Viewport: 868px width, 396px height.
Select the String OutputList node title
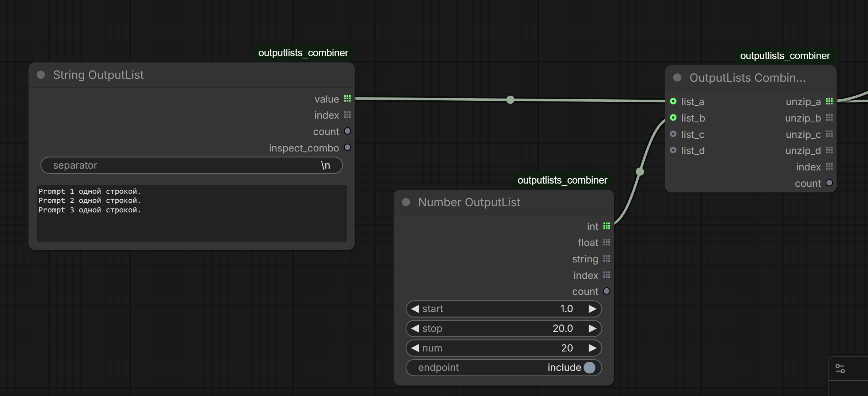98,75
